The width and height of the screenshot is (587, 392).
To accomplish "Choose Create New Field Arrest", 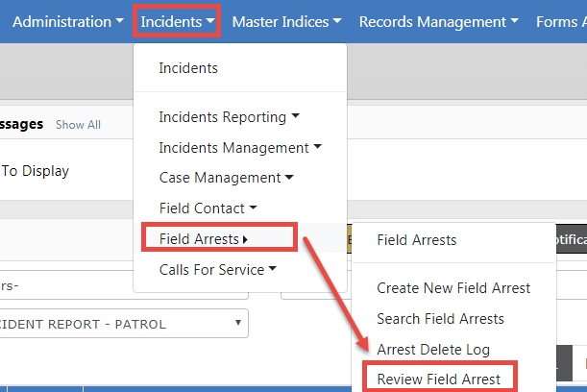I will [x=453, y=287].
